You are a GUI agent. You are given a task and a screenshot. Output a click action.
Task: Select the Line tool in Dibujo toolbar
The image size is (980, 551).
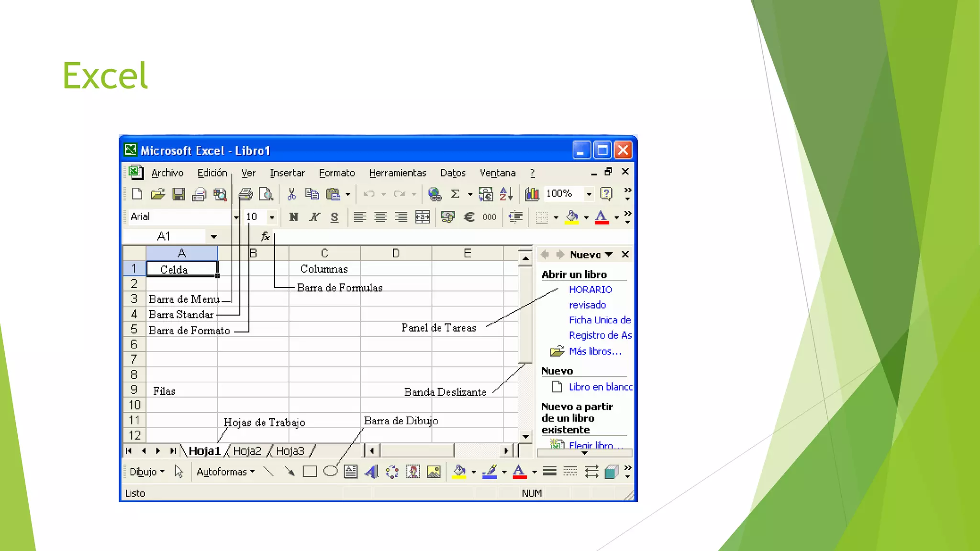tap(268, 472)
